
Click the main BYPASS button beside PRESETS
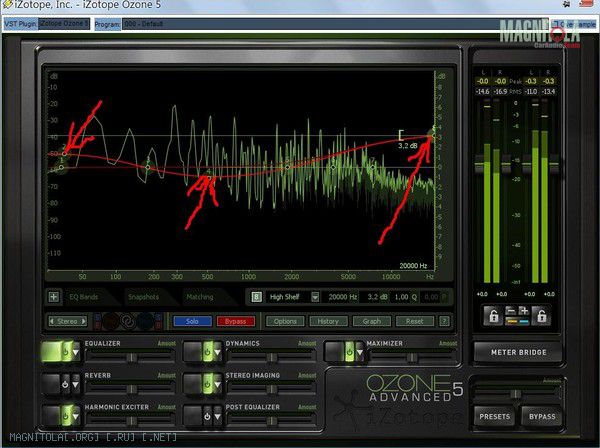[x=542, y=416]
